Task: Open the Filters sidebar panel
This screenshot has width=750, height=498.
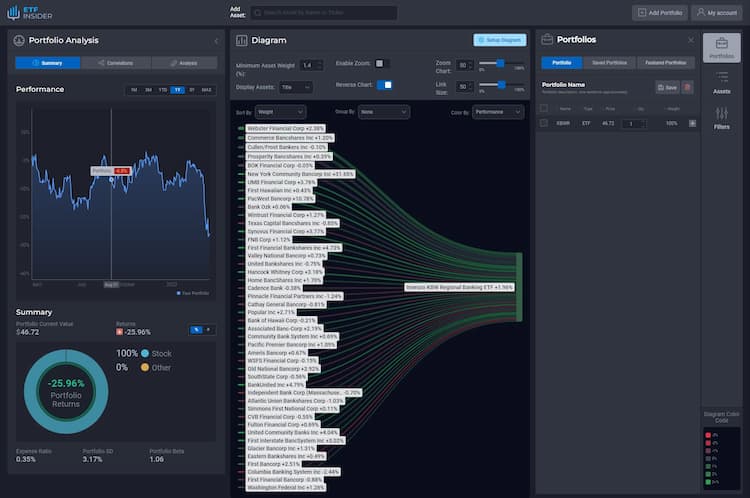Action: 722,119
